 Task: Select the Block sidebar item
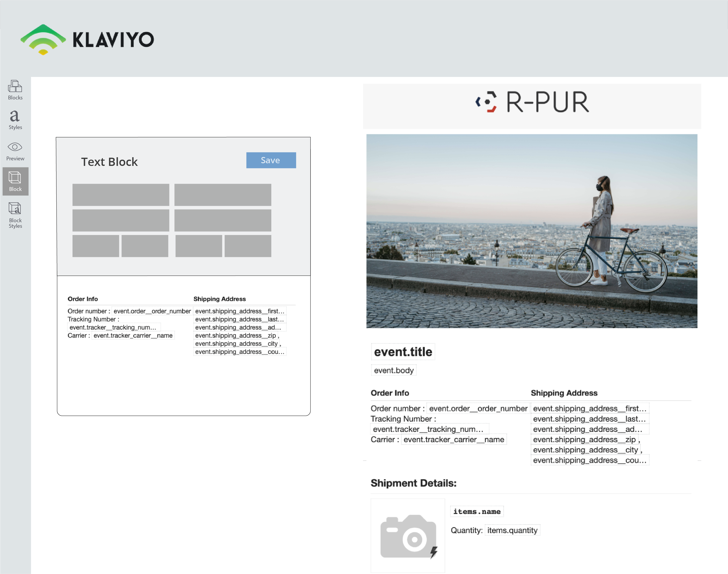point(15,182)
